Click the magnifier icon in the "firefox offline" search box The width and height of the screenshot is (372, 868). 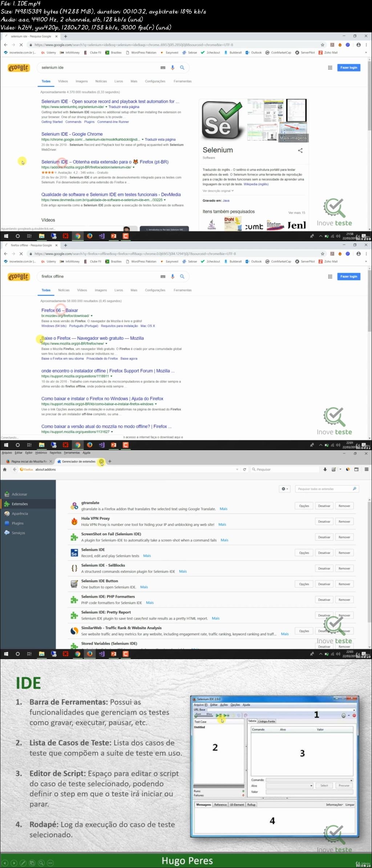click(x=182, y=276)
